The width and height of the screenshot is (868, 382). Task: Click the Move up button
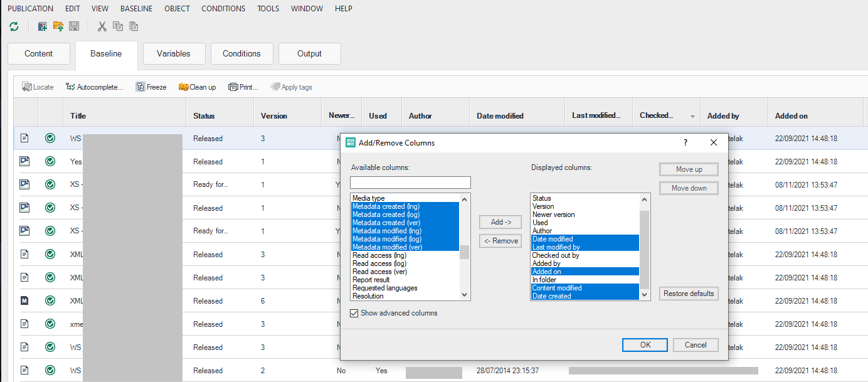pos(689,169)
